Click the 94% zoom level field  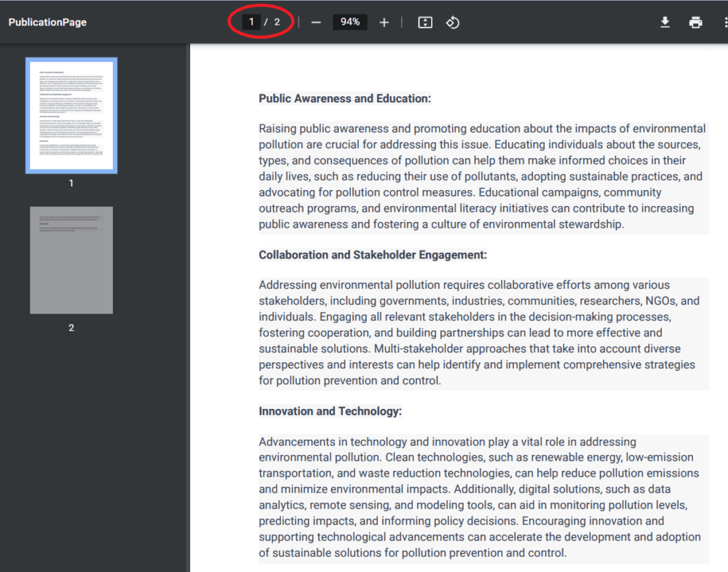tap(350, 22)
